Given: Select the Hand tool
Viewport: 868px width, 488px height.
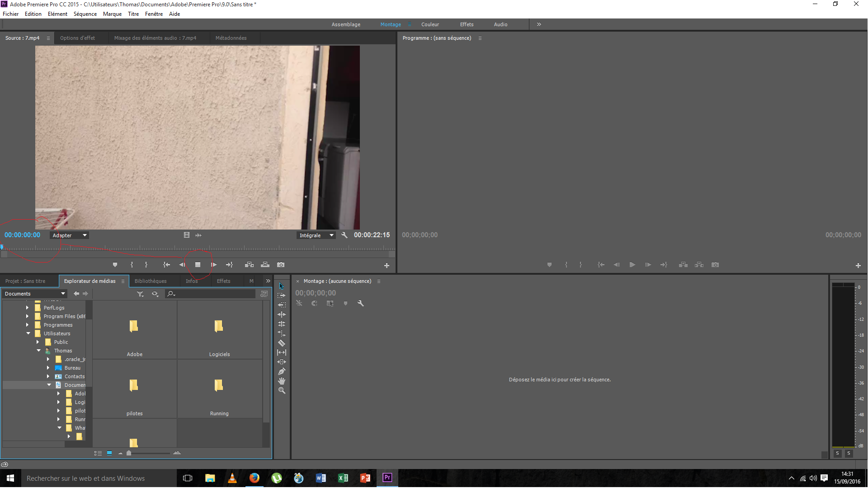Looking at the screenshot, I should coord(282,381).
